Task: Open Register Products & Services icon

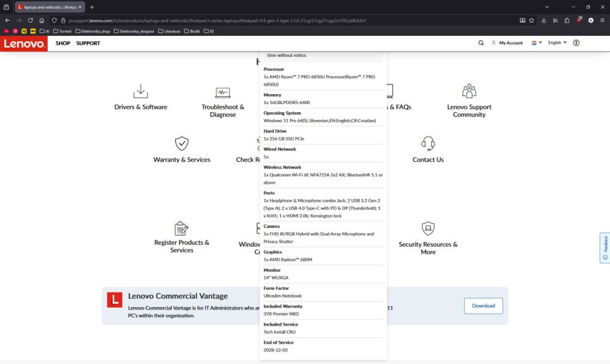Action: pos(181,229)
